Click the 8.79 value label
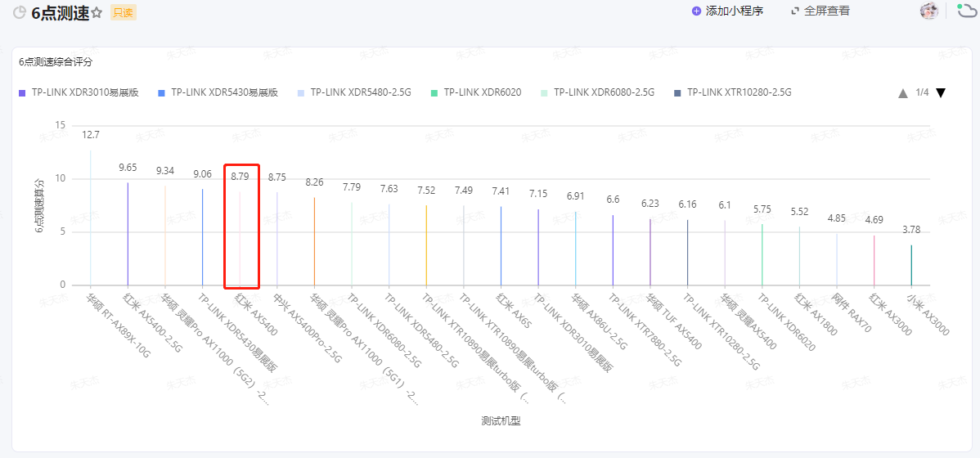This screenshot has height=458, width=980. click(x=240, y=176)
